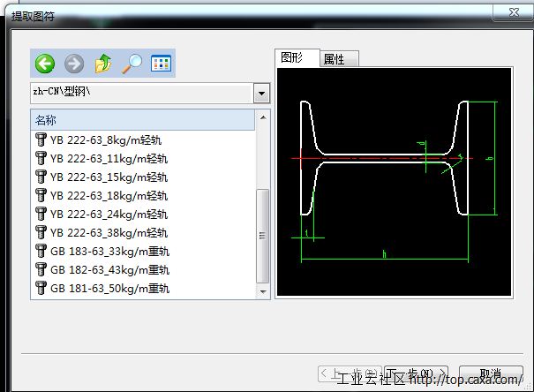The width and height of the screenshot is (534, 392).
Task: Click icon beside YB 222-63_38kg/m轻轨
Action: click(x=41, y=232)
